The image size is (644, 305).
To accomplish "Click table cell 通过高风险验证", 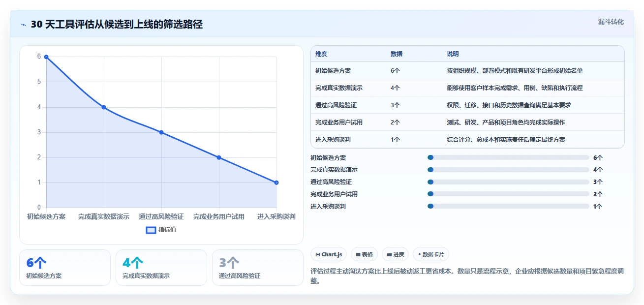I will 336,105.
